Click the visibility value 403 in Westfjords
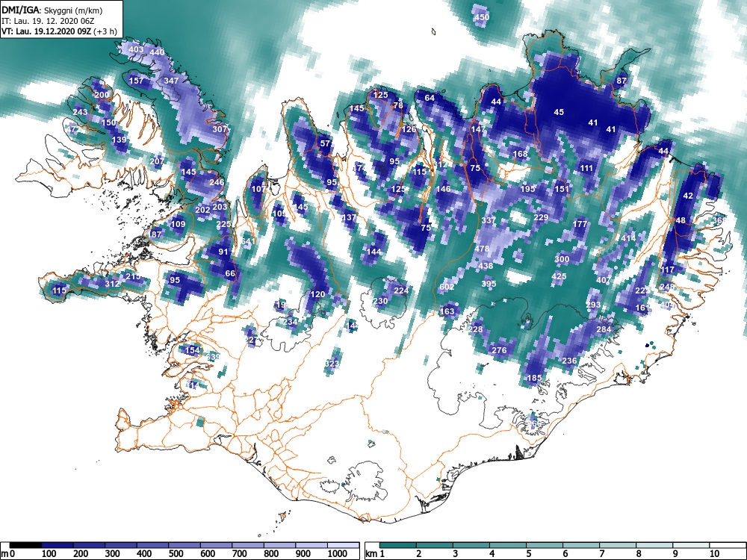This screenshot has height=560, width=747. (136, 49)
